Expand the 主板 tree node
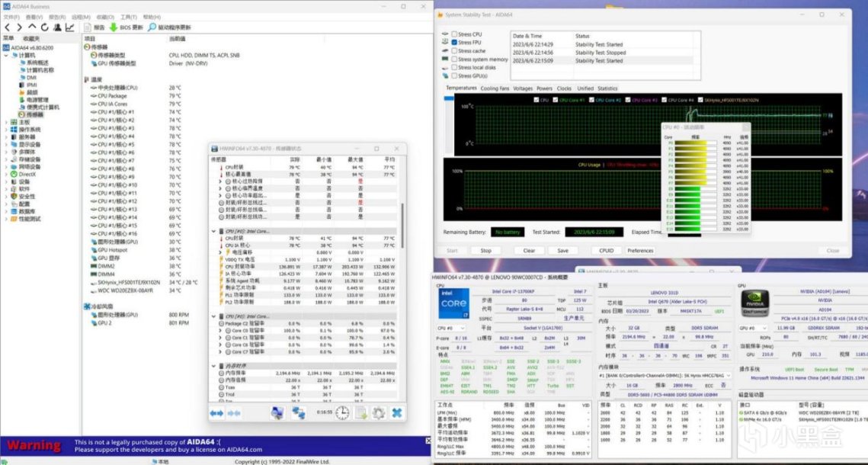This screenshot has height=465, width=868. [7, 122]
